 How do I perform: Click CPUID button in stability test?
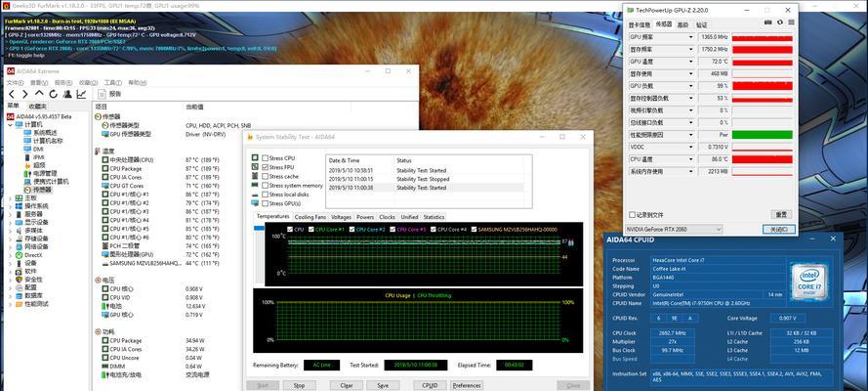pos(430,385)
